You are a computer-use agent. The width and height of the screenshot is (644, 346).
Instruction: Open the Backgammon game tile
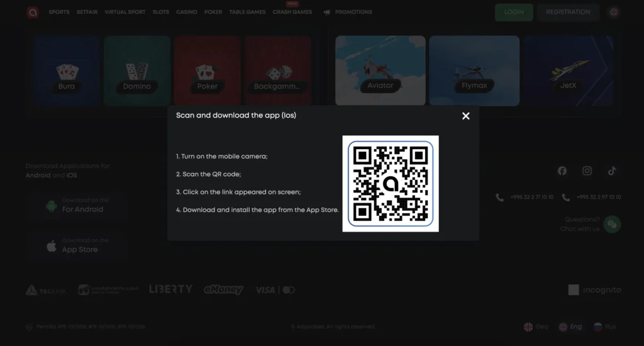click(x=277, y=70)
